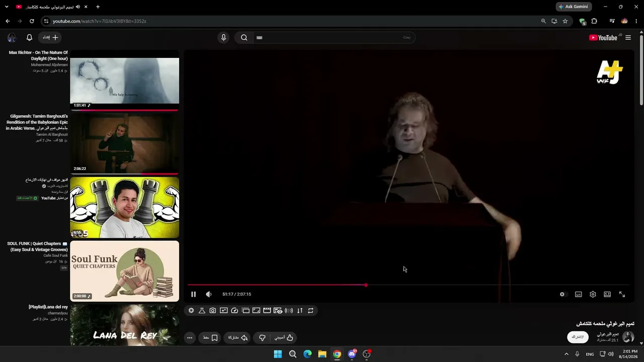644x362 pixels.
Task: Open the Windows Start menu
Action: [278, 354]
